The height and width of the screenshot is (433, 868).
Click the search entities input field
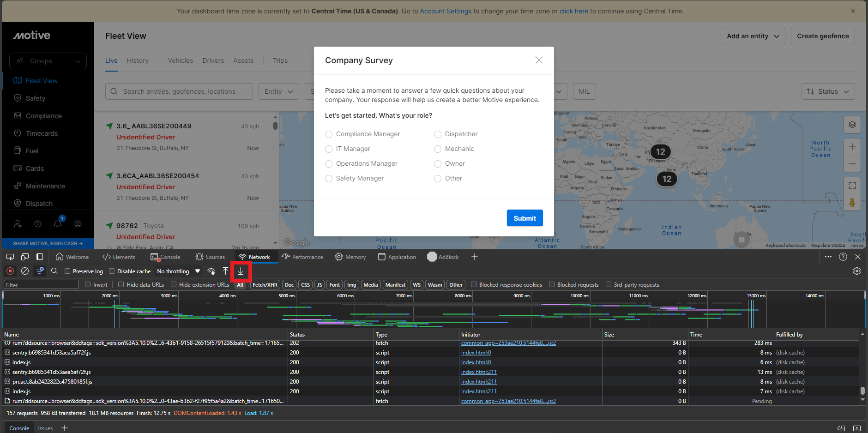pyautogui.click(x=179, y=91)
